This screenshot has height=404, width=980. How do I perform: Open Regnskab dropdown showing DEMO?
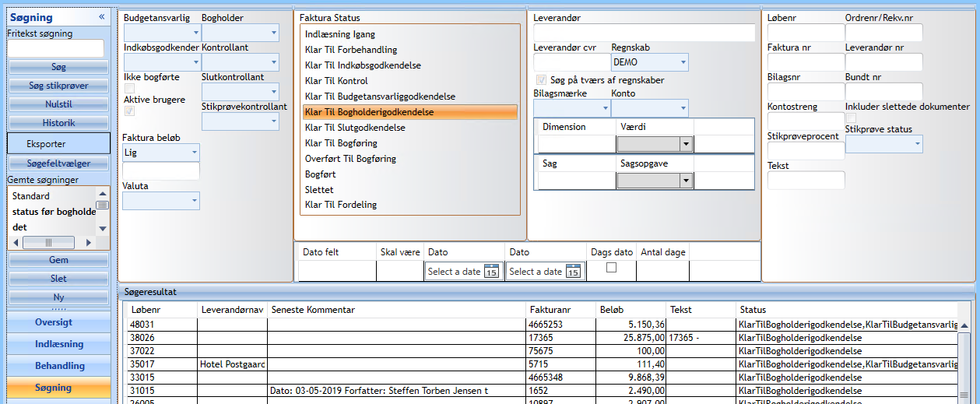click(649, 62)
